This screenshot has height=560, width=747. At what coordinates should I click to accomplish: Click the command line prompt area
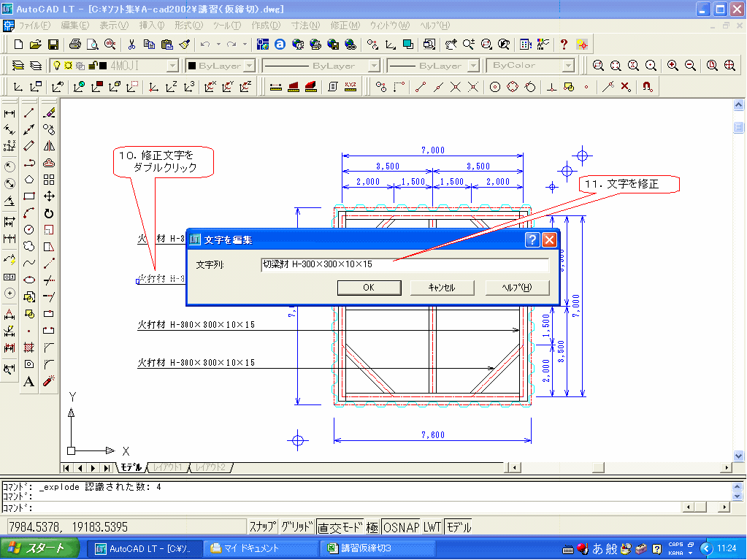(343, 507)
